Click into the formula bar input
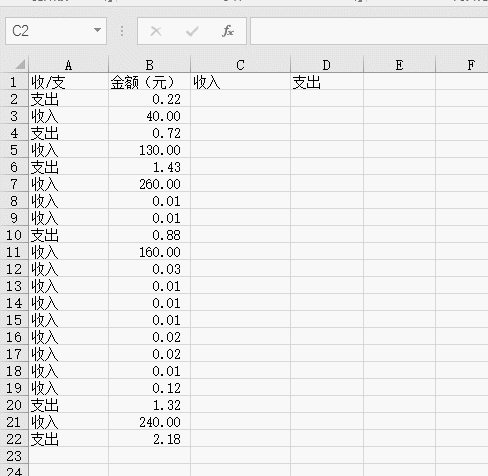The image size is (488, 476). [x=369, y=31]
